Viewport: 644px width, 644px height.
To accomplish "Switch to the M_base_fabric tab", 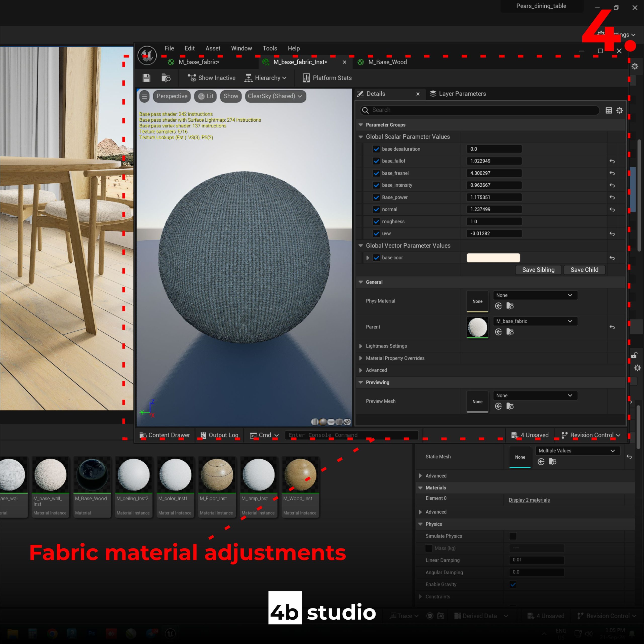I will (199, 62).
